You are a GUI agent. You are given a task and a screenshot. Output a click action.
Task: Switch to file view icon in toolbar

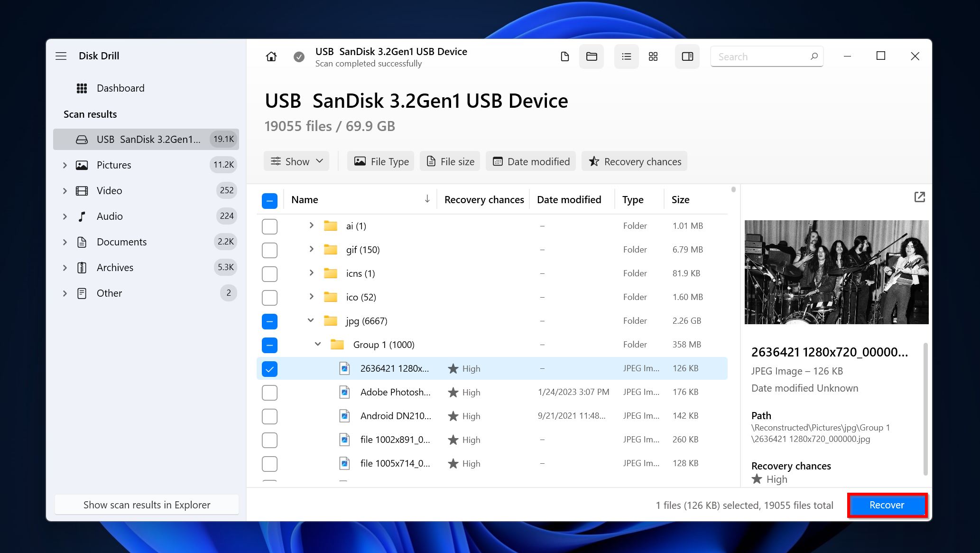tap(564, 56)
